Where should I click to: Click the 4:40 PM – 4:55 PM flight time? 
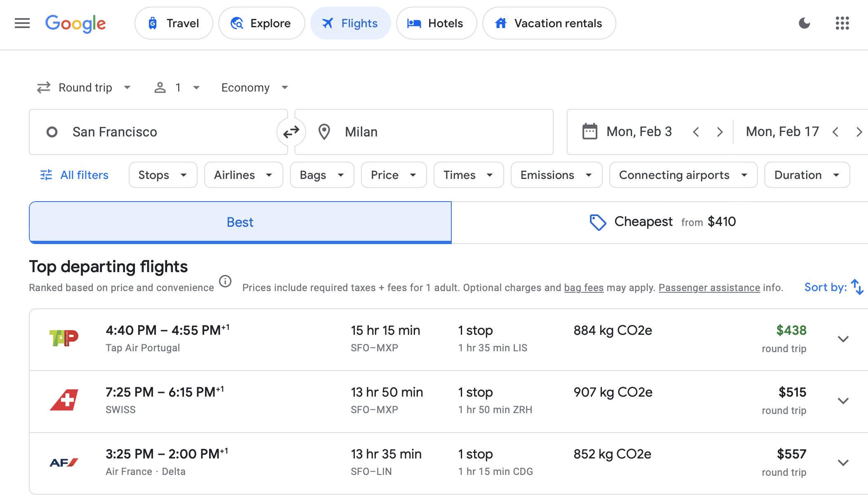[x=167, y=330]
